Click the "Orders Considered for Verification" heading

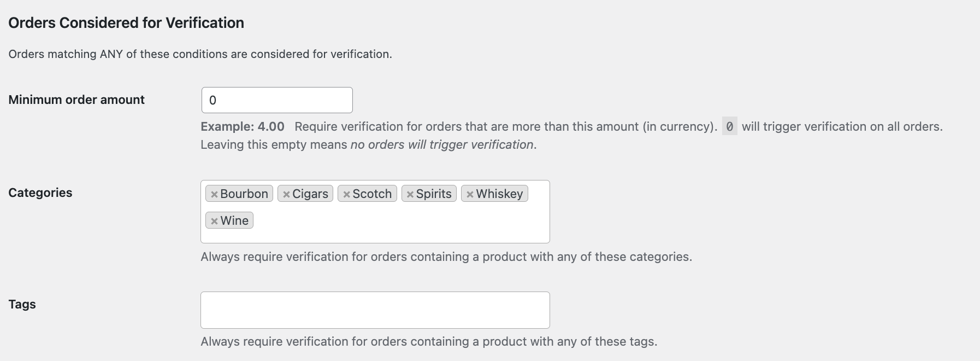[x=126, y=23]
